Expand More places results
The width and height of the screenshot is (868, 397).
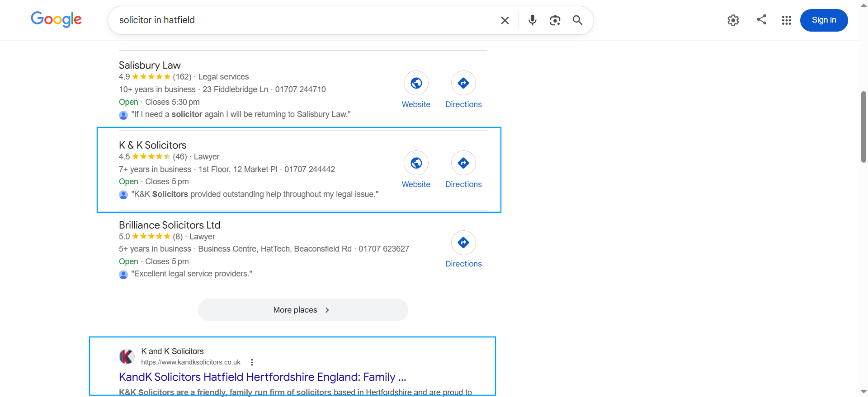(303, 310)
